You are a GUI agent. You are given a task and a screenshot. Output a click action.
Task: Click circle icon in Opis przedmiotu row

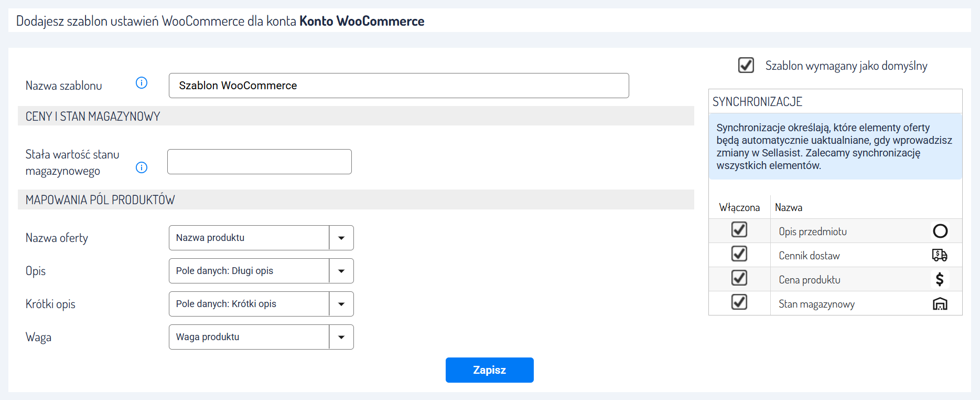(x=940, y=231)
